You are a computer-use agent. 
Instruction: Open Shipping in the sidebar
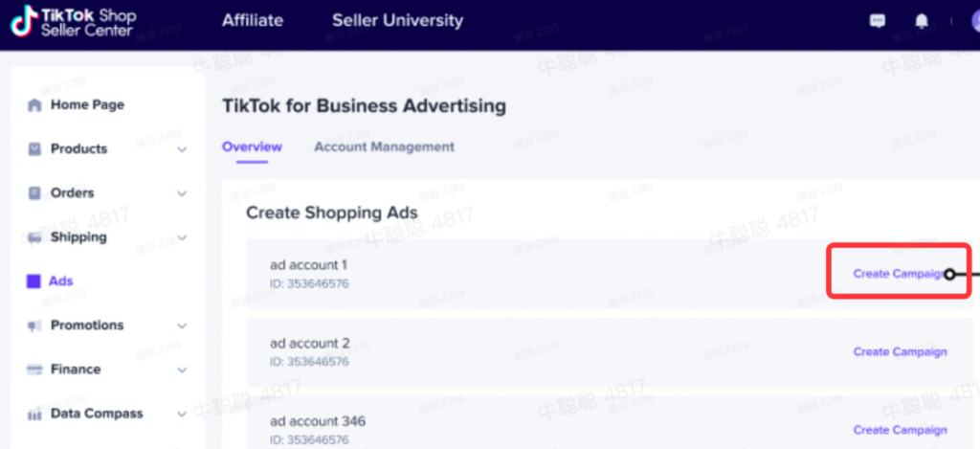[78, 237]
